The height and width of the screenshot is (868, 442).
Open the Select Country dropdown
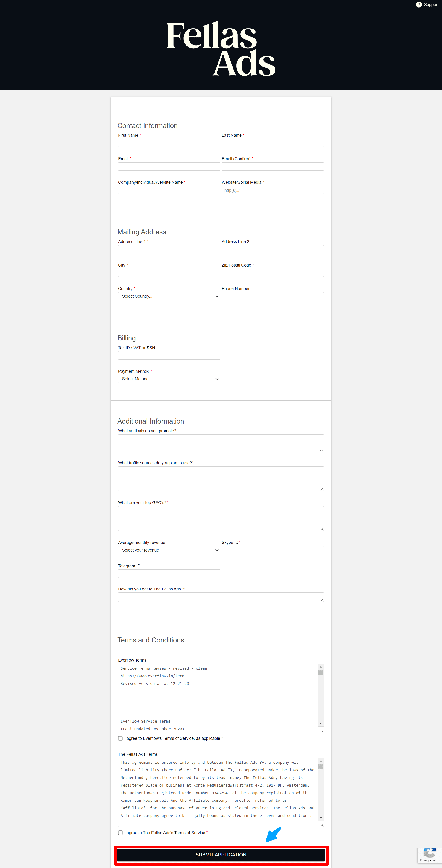[x=169, y=296]
